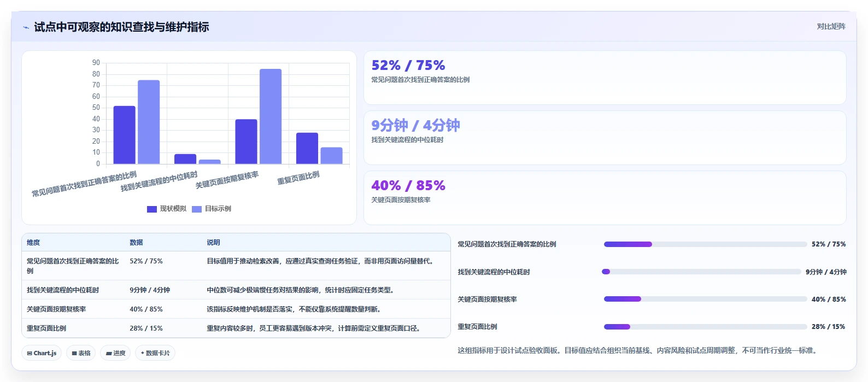Click the icon in the 数据卡片 chip

pyautogui.click(x=143, y=353)
